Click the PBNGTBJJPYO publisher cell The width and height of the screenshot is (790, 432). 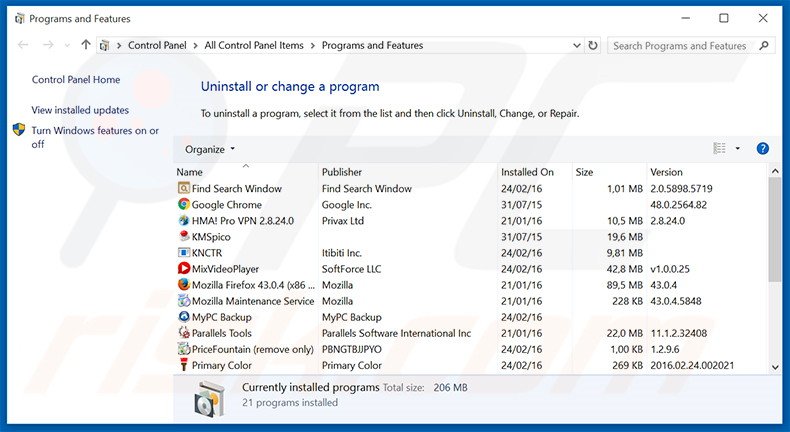(352, 349)
